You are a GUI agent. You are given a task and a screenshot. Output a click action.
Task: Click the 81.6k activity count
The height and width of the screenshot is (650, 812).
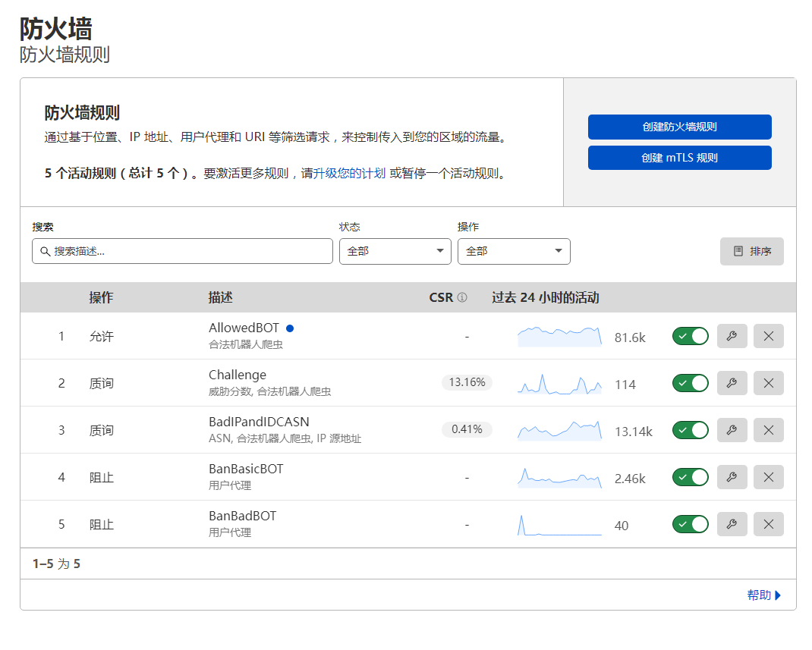pyautogui.click(x=630, y=338)
